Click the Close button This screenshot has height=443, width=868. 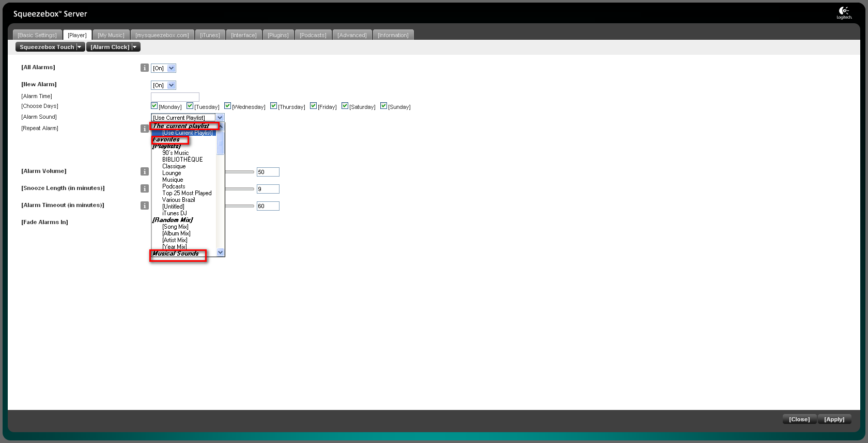799,419
